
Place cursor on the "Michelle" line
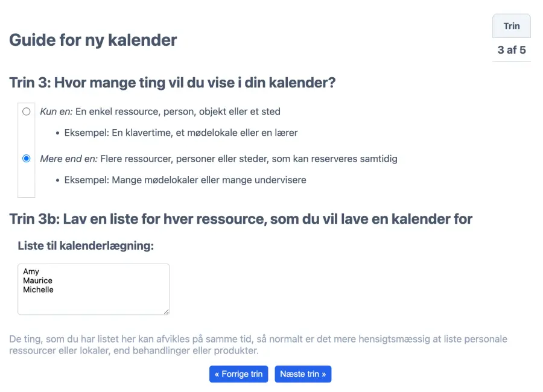pos(39,289)
